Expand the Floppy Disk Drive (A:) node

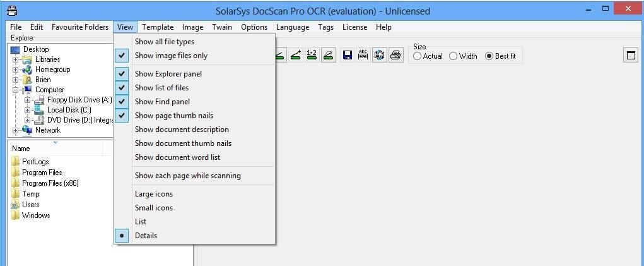pos(28,100)
